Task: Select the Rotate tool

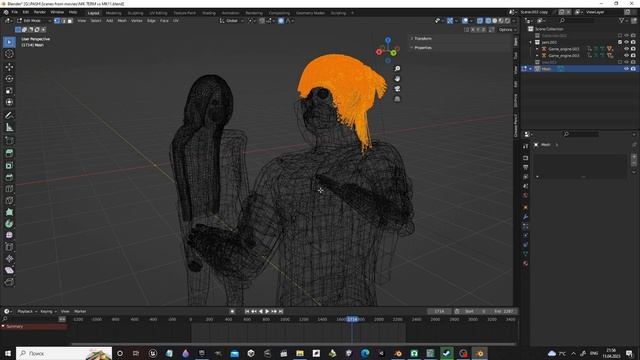Action: click(9, 78)
